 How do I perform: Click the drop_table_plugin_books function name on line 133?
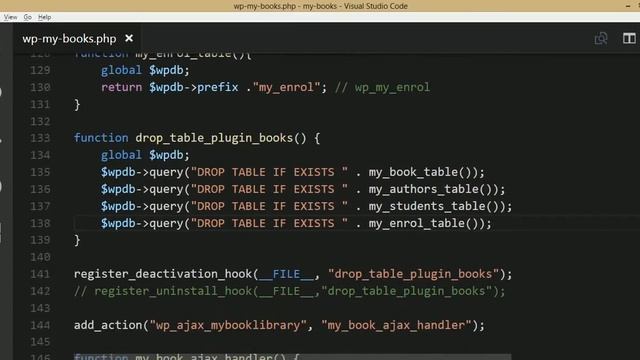coord(214,138)
